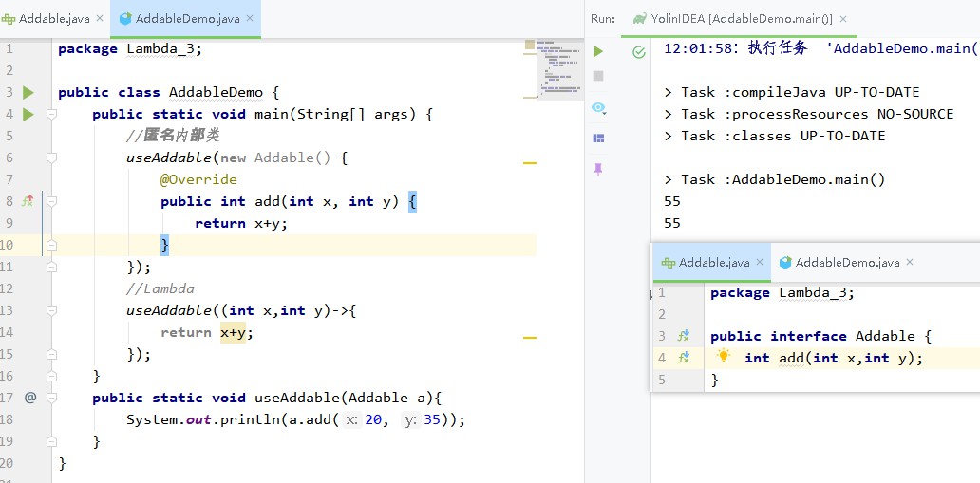This screenshot has height=483, width=980.
Task: Select the AddableDemo.java tab in the floating editor
Action: (x=847, y=263)
